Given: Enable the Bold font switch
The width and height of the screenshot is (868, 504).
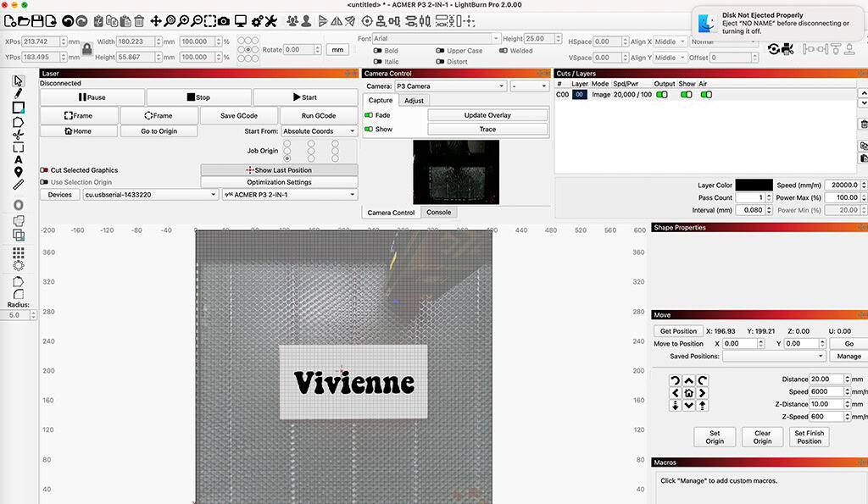Looking at the screenshot, I should [x=377, y=50].
